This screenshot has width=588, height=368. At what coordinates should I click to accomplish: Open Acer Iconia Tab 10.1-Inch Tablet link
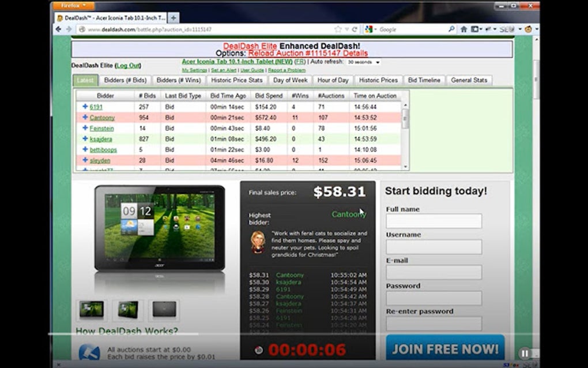[237, 62]
